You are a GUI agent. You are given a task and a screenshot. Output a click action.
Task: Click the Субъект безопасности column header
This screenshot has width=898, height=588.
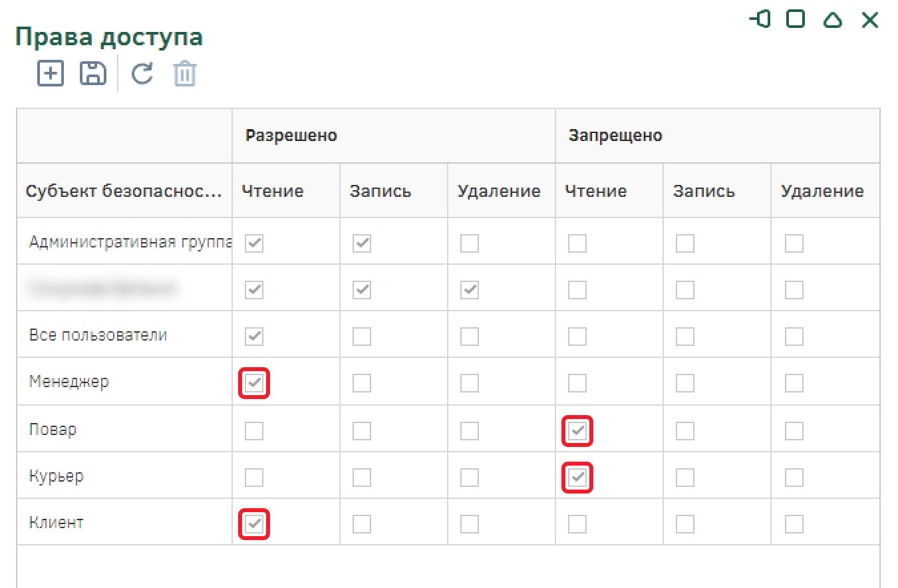(124, 192)
